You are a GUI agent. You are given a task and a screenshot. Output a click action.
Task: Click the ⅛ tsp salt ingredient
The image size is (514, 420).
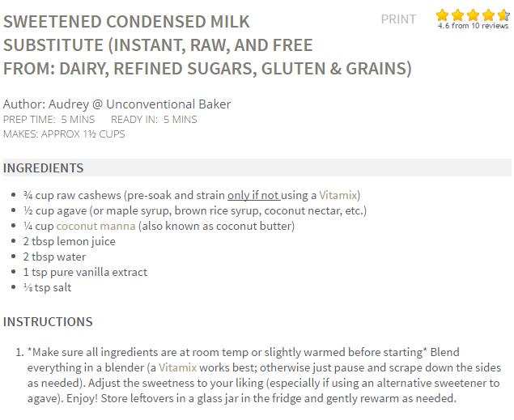click(x=47, y=287)
